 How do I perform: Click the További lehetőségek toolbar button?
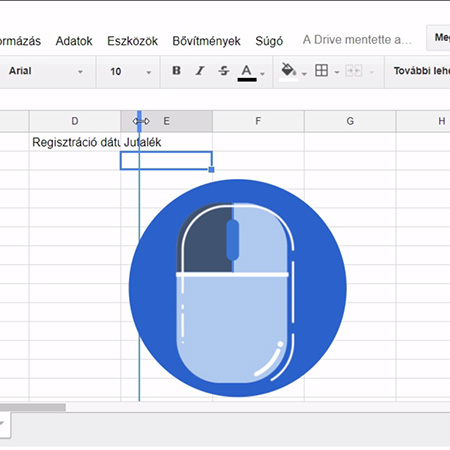tap(422, 71)
